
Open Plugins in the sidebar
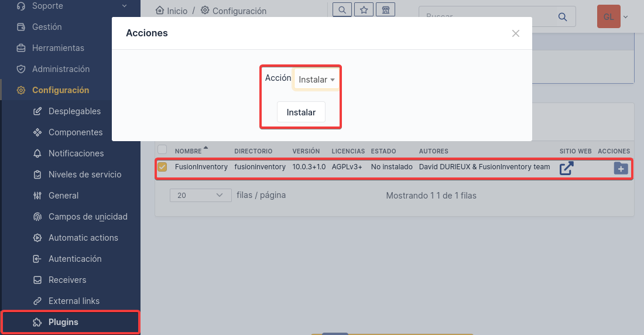(x=63, y=322)
